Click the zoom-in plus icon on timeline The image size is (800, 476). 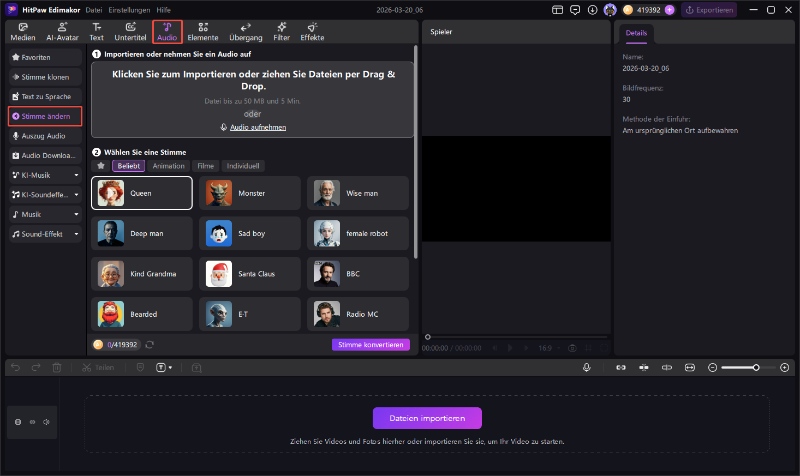click(x=769, y=368)
